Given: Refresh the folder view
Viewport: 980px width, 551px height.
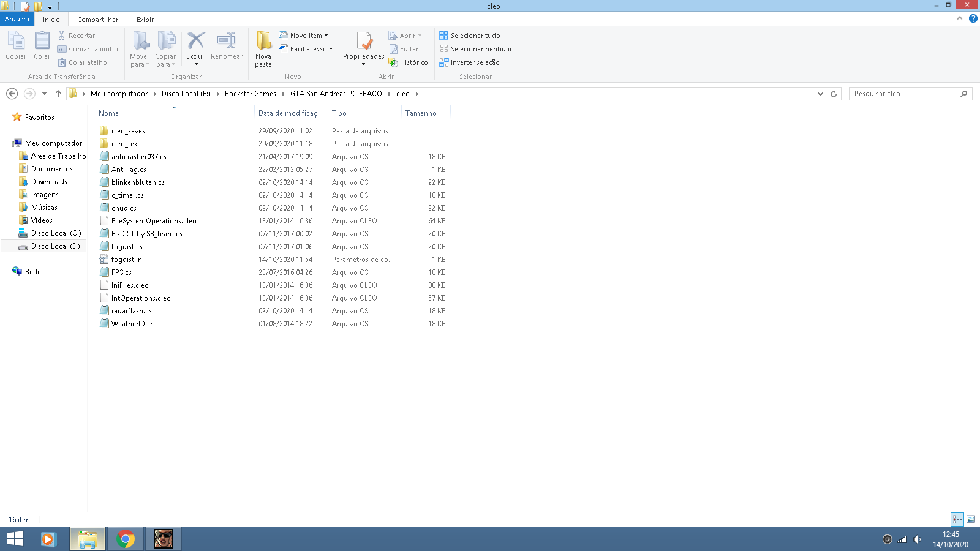Looking at the screenshot, I should tap(834, 94).
